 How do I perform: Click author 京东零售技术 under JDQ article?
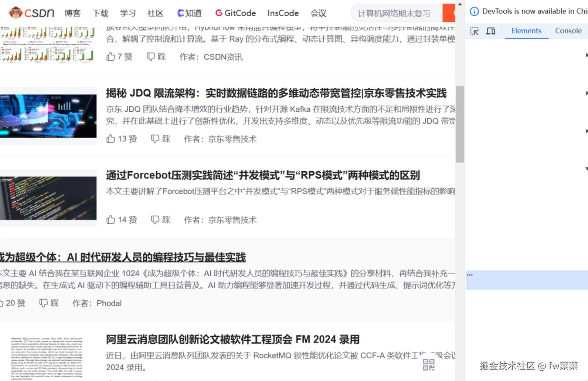pyautogui.click(x=232, y=139)
